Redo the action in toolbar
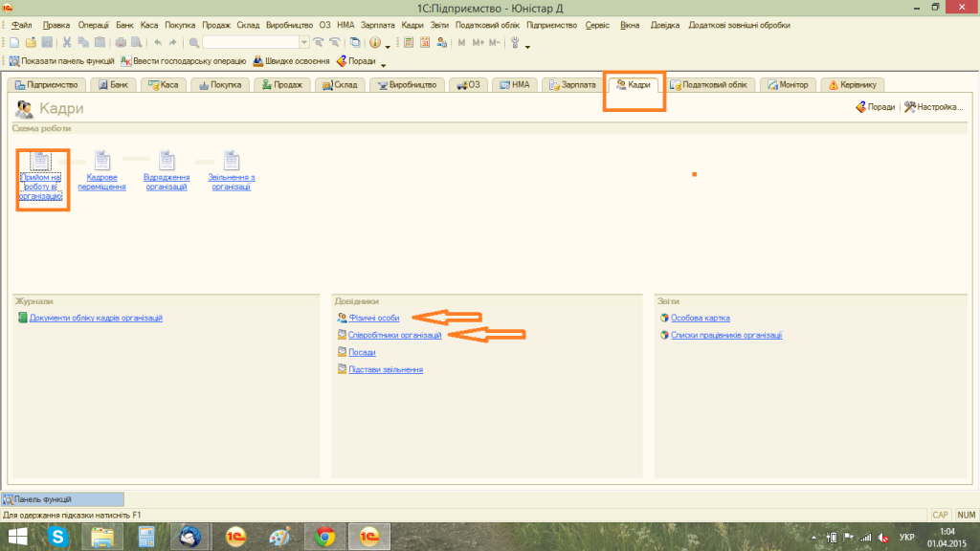This screenshot has height=551, width=980. (173, 42)
